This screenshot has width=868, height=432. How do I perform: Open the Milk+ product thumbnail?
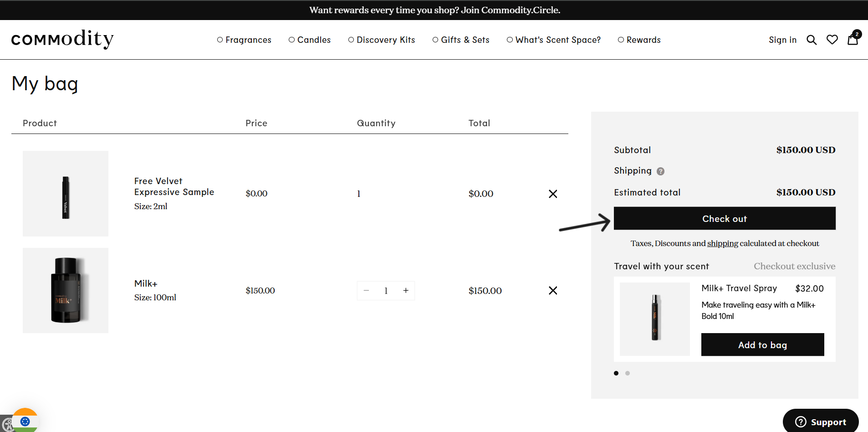66,291
